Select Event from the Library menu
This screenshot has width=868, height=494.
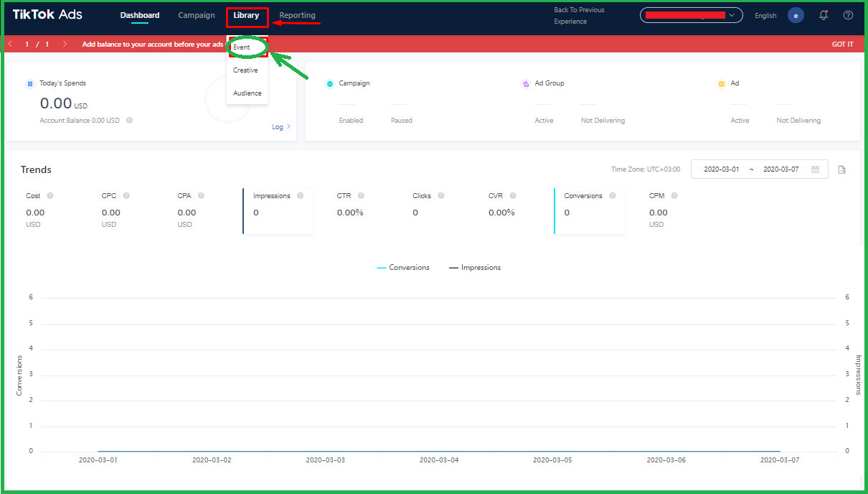click(242, 47)
